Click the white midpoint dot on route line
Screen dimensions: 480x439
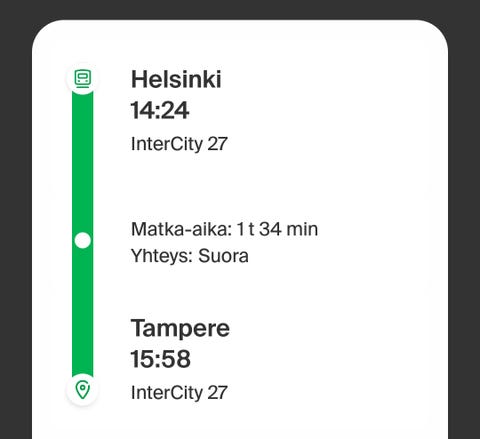pos(83,240)
